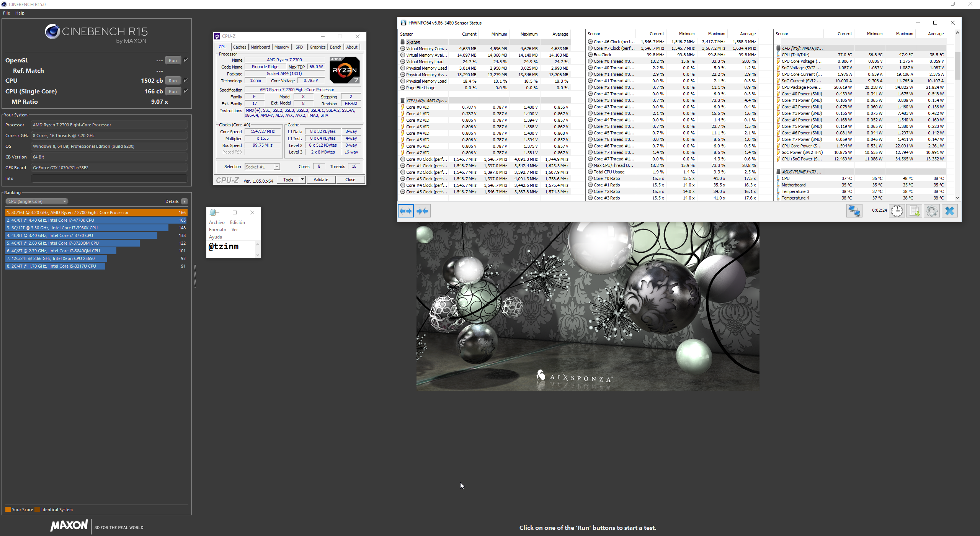Toggle the CPU (Single Core) test checkbox
Screen dimensions: 980x536
click(186, 91)
